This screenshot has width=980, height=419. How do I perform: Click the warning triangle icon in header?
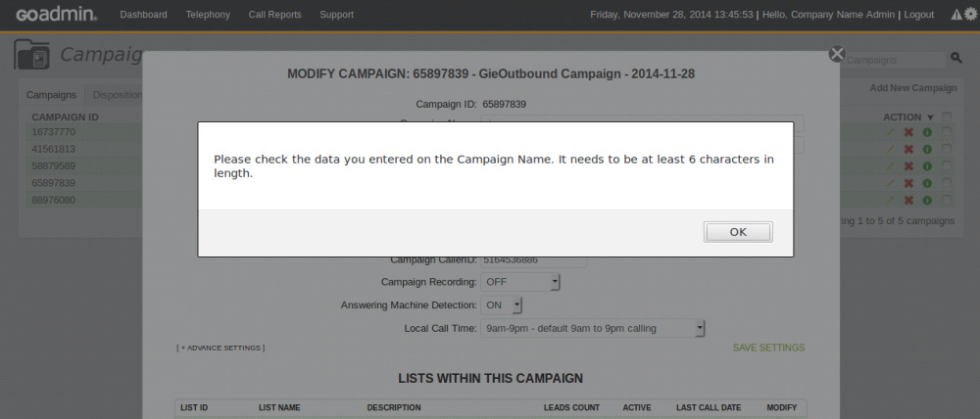[x=956, y=15]
